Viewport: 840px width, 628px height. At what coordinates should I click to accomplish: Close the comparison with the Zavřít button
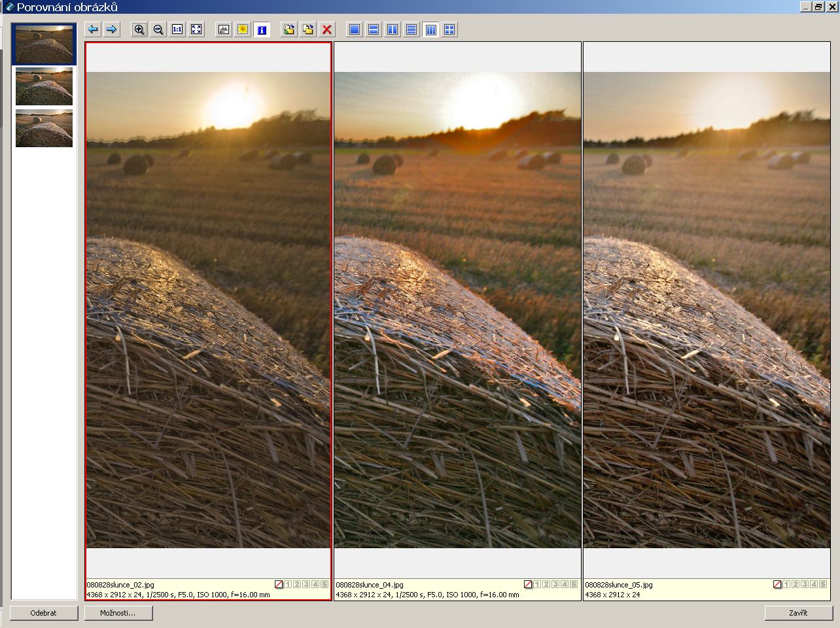798,613
